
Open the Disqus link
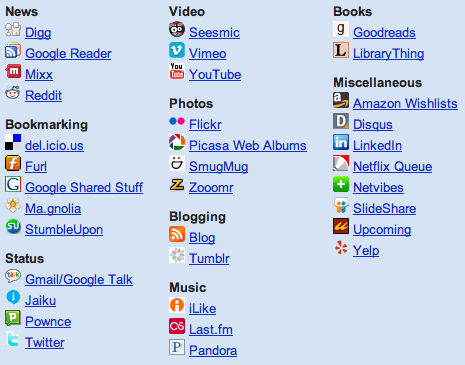[x=373, y=125]
